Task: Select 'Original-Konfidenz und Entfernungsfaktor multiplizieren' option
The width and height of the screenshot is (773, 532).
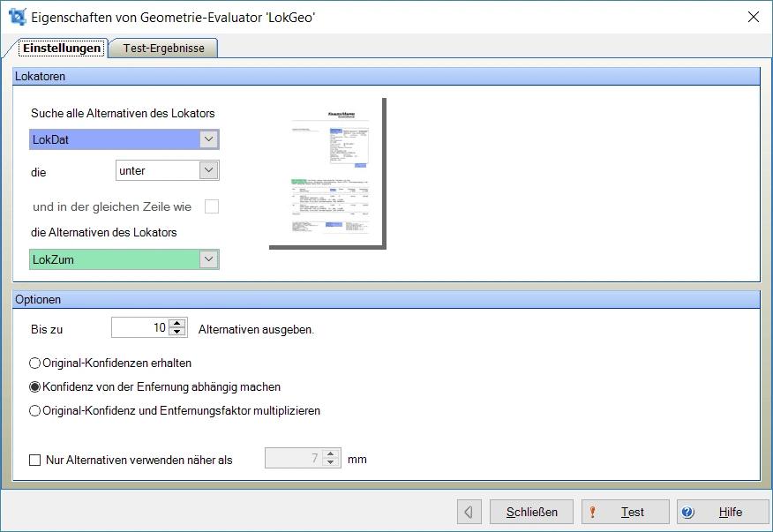Action: click(35, 410)
